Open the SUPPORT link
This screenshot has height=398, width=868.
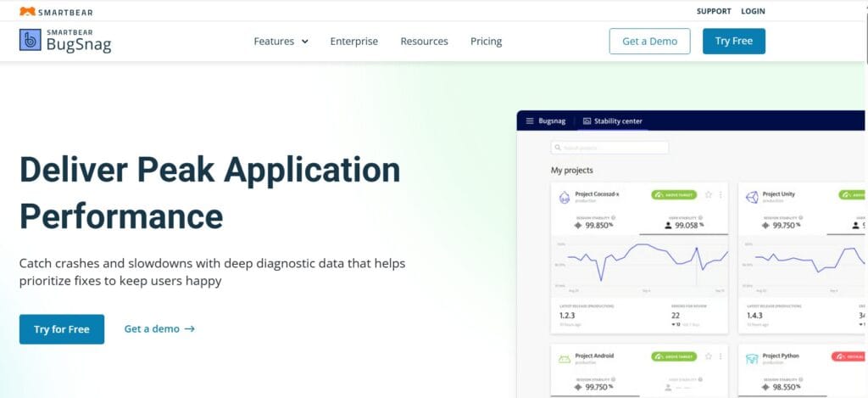tap(713, 11)
